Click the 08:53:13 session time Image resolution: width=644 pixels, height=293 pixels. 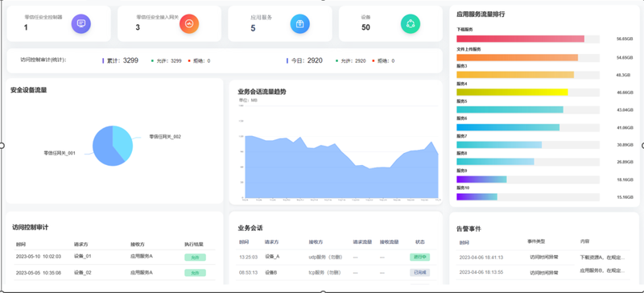[x=249, y=272]
